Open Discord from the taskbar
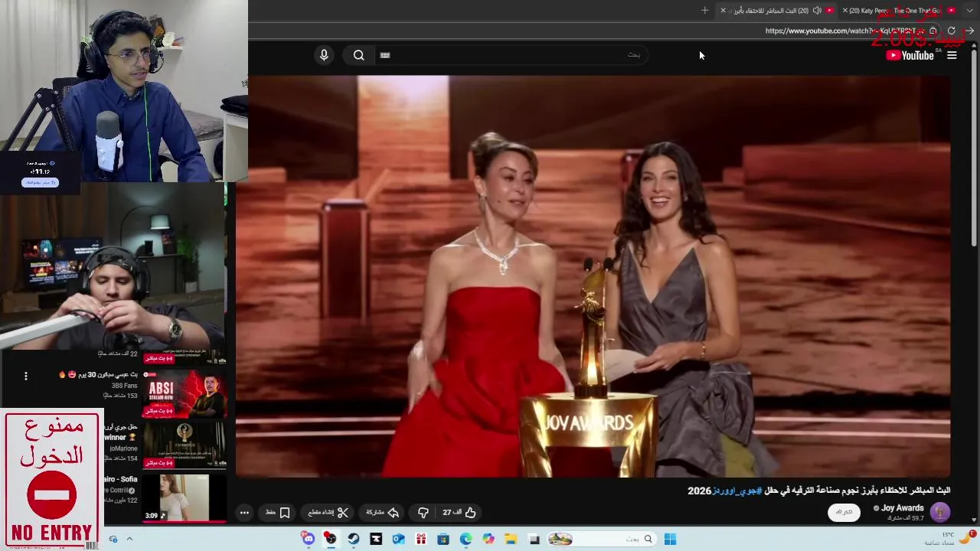The height and width of the screenshot is (551, 980). [308, 540]
